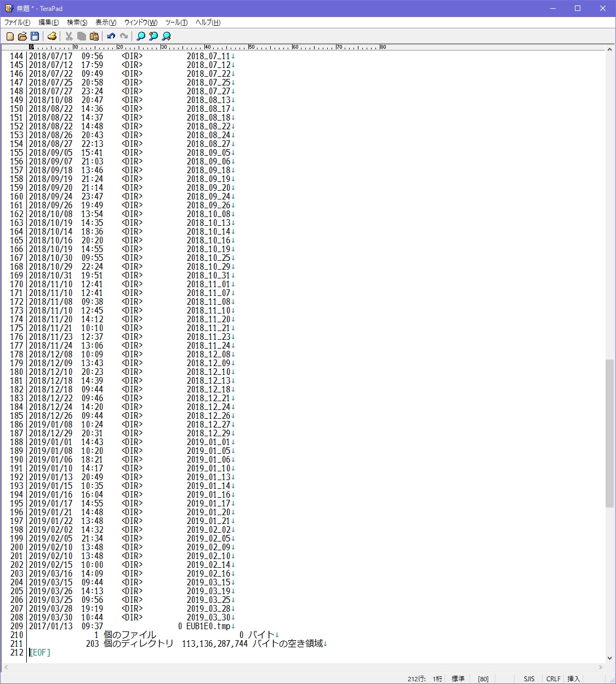616x684 pixels.
Task: Click the horizontal scroll left arrow
Action: [x=6, y=668]
